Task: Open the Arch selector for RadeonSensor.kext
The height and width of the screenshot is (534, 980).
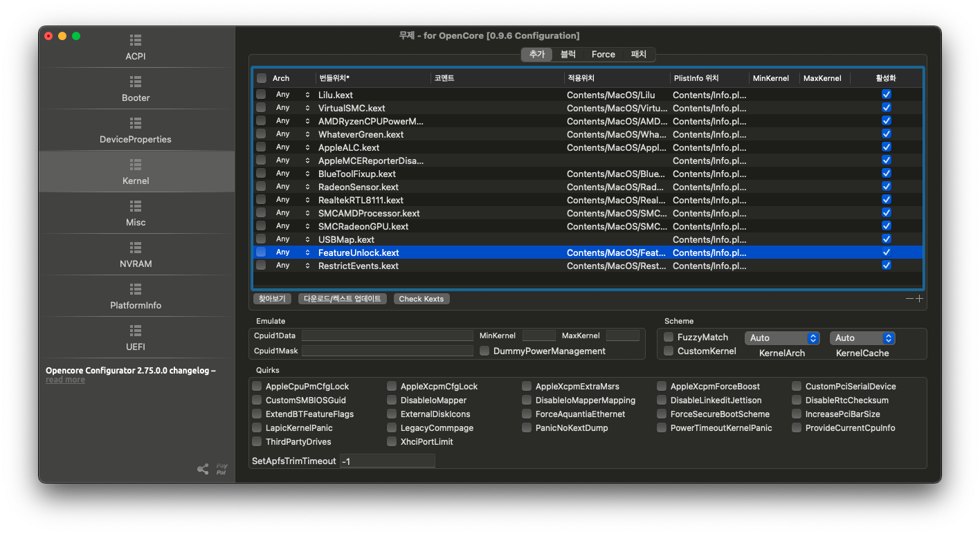Action: click(293, 187)
